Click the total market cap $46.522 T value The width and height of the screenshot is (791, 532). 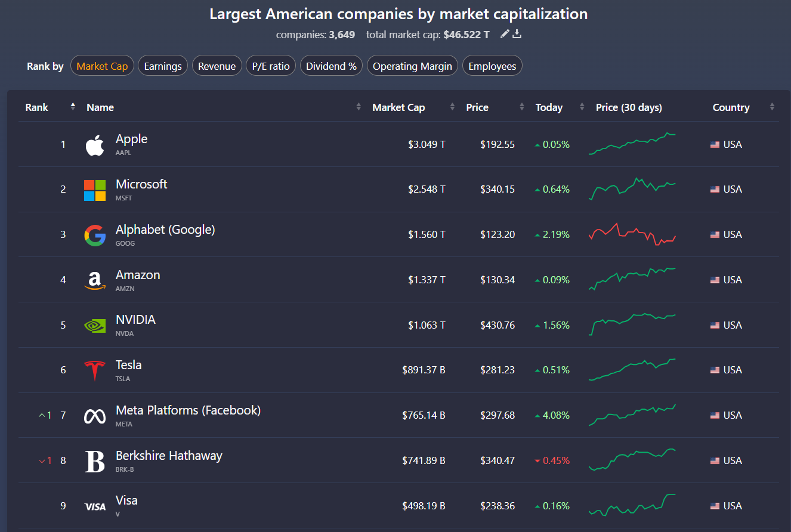(x=466, y=35)
